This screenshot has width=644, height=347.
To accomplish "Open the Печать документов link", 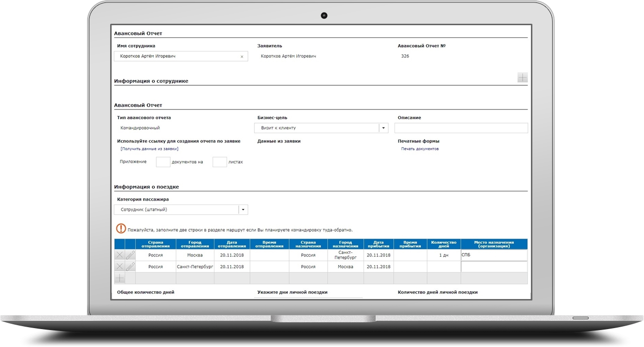I will pyautogui.click(x=420, y=149).
